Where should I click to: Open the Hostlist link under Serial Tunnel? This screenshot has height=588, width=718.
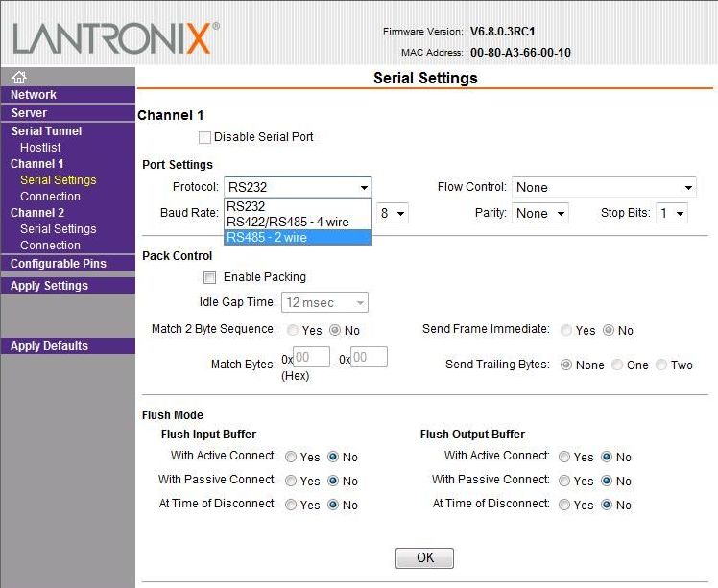40,148
